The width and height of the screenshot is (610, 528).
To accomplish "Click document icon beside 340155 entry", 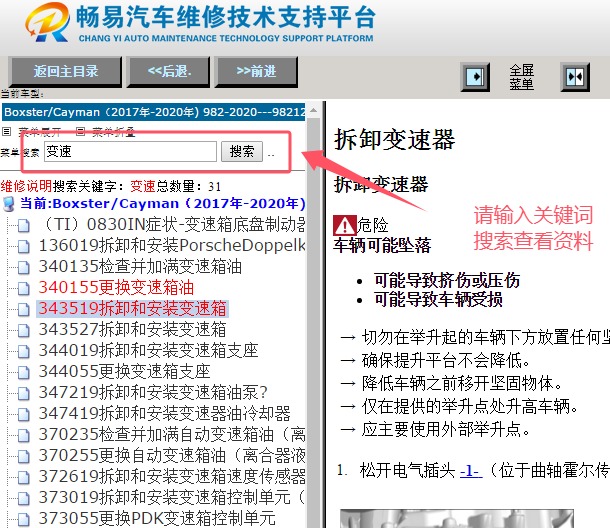I will [24, 289].
